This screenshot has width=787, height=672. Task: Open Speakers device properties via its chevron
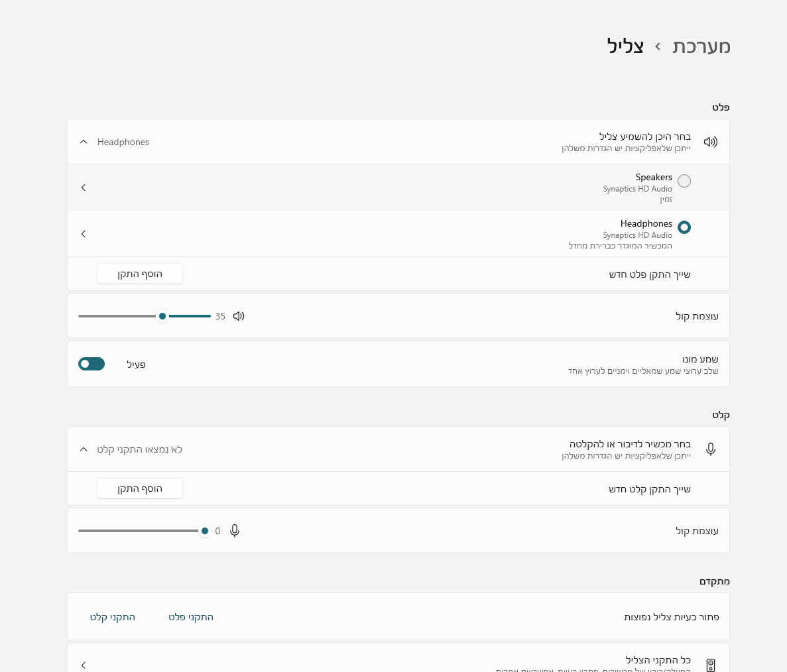pos(84,188)
